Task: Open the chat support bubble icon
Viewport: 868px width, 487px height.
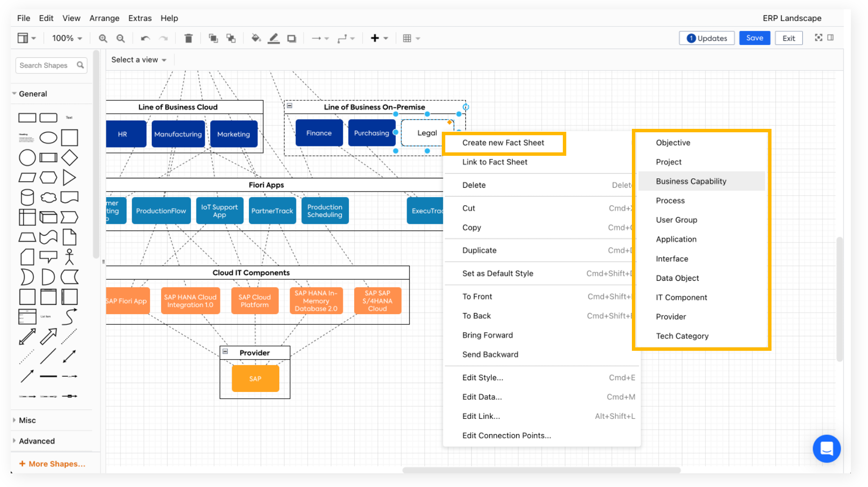Action: pyautogui.click(x=826, y=448)
